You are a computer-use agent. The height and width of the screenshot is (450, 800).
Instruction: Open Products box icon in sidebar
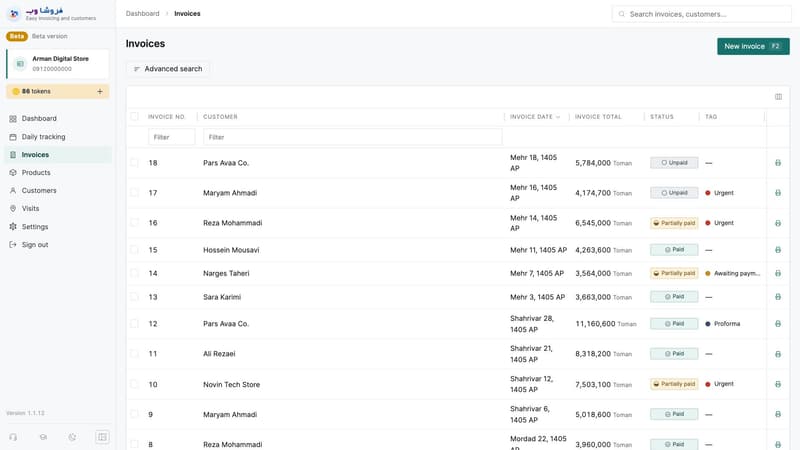(x=13, y=172)
